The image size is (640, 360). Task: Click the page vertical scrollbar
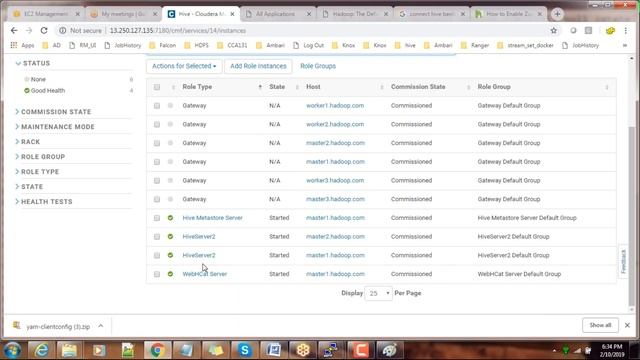tap(631, 216)
